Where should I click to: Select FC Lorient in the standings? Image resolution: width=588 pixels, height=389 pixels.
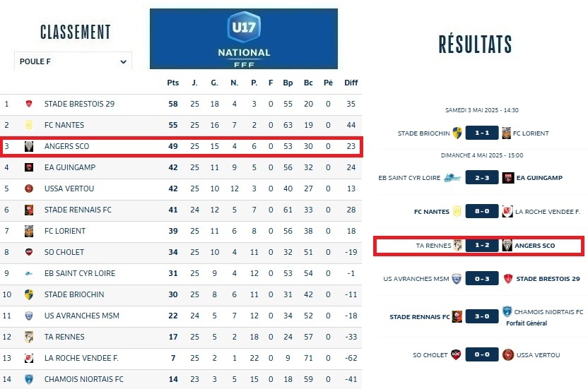pos(65,231)
